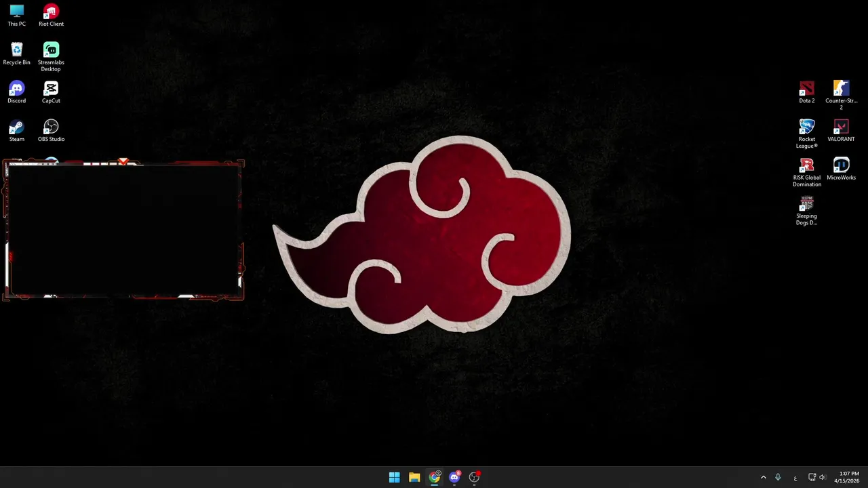Select the Riot Client desktop shortcut
This screenshot has height=488, width=868.
point(51,16)
